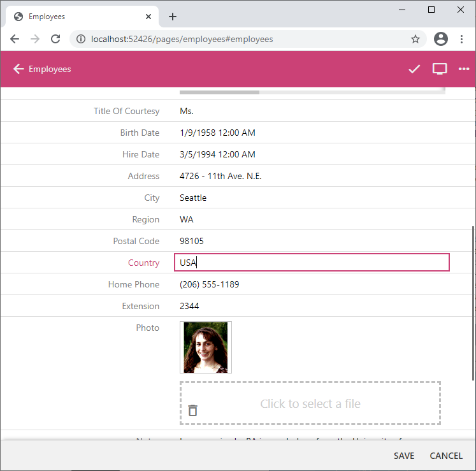Click the vertical page scrollbar

pyautogui.click(x=473, y=303)
